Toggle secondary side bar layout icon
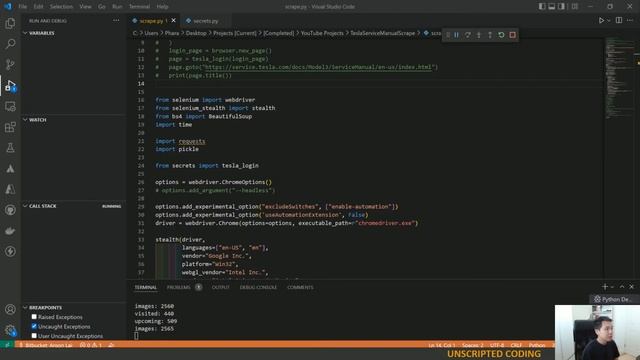The image size is (640, 360). coord(562,7)
